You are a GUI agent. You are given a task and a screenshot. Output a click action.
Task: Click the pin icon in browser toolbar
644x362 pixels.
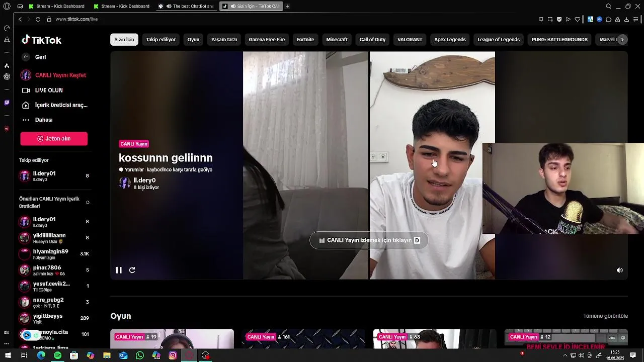(x=541, y=19)
